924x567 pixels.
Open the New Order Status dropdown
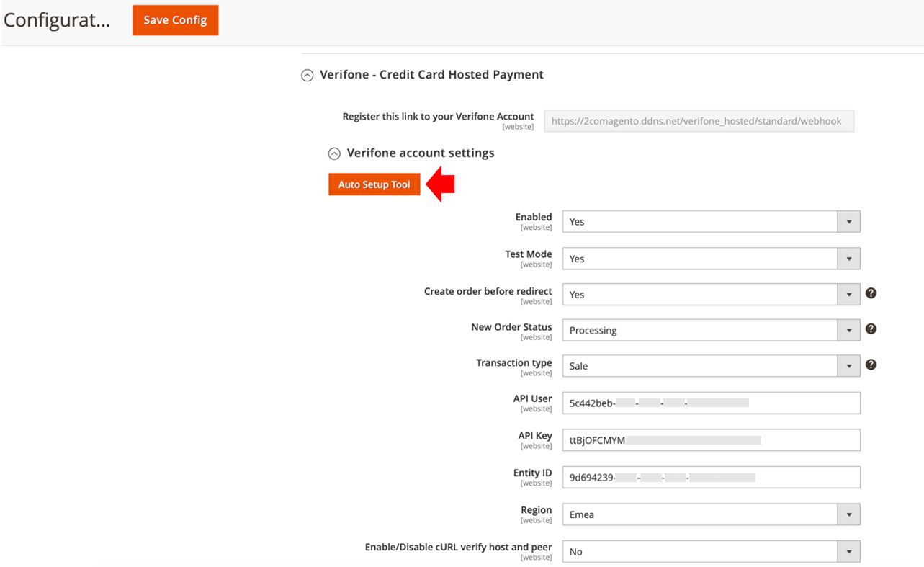point(711,330)
